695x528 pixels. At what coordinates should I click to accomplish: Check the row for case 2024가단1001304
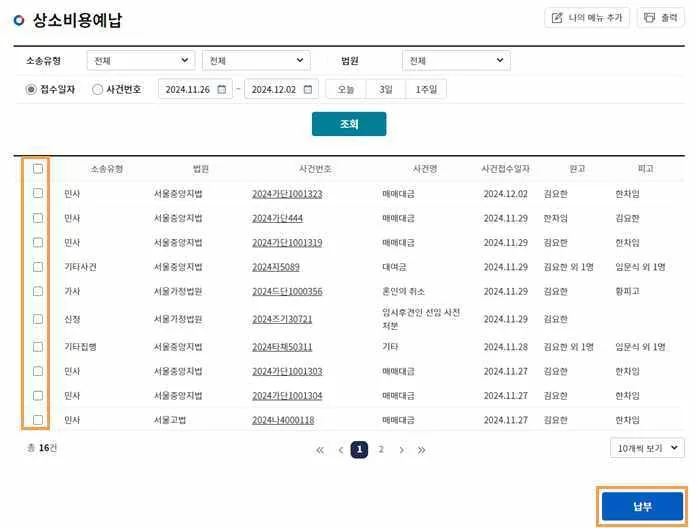(x=38, y=395)
